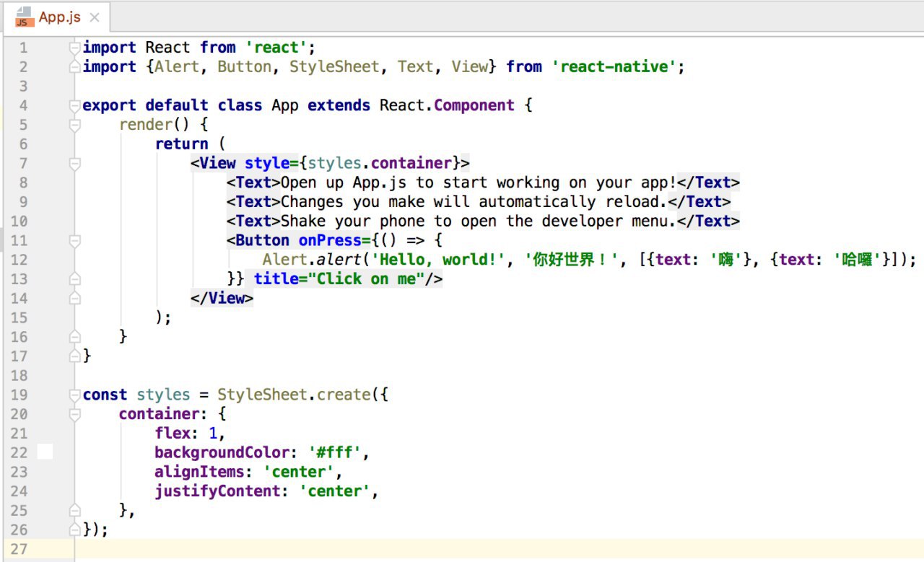The height and width of the screenshot is (562, 924).
Task: Collapse the import block at line 1
Action: point(74,48)
